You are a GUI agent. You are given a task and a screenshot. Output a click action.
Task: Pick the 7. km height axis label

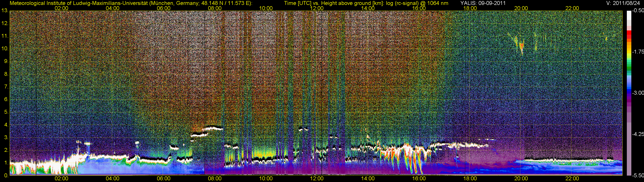click(x=6, y=87)
